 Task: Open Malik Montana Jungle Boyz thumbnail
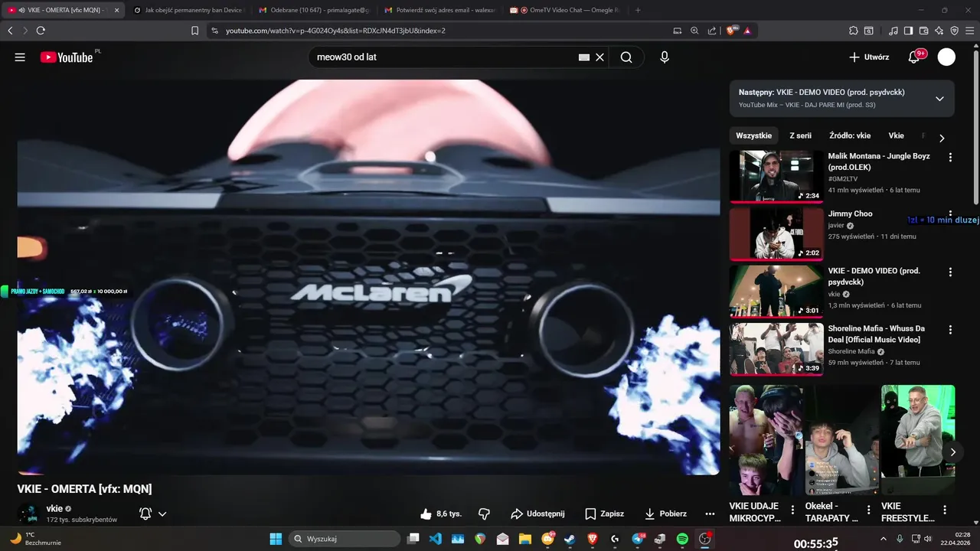776,177
